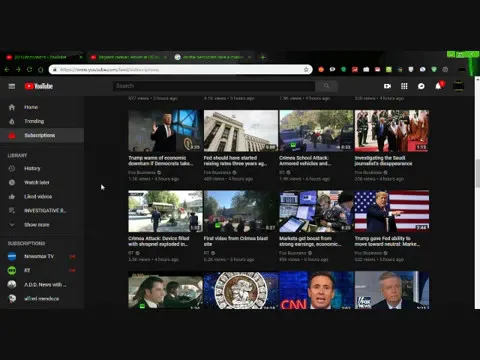Image resolution: width=480 pixels, height=360 pixels.
Task: Open Liked videos label in sidebar
Action: pos(38,197)
